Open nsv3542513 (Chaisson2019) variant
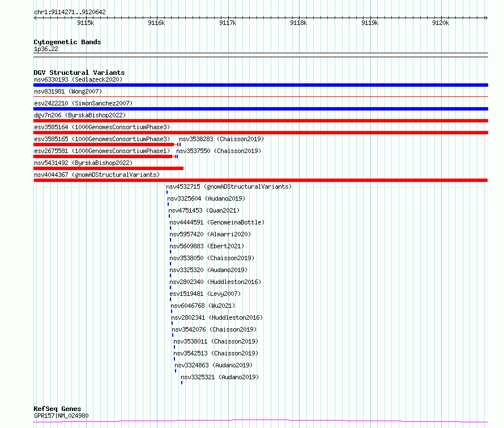The image size is (504, 428). [x=216, y=353]
